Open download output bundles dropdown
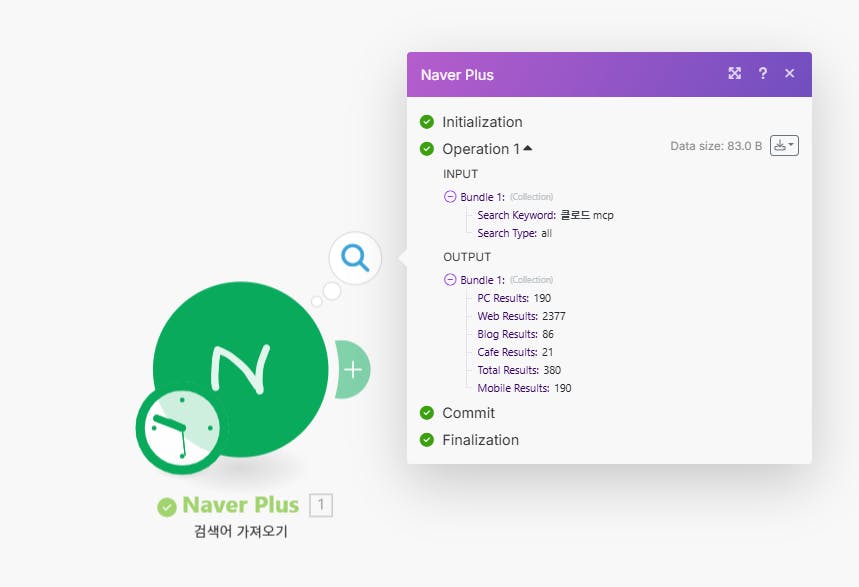The image size is (859, 587). 784,146
